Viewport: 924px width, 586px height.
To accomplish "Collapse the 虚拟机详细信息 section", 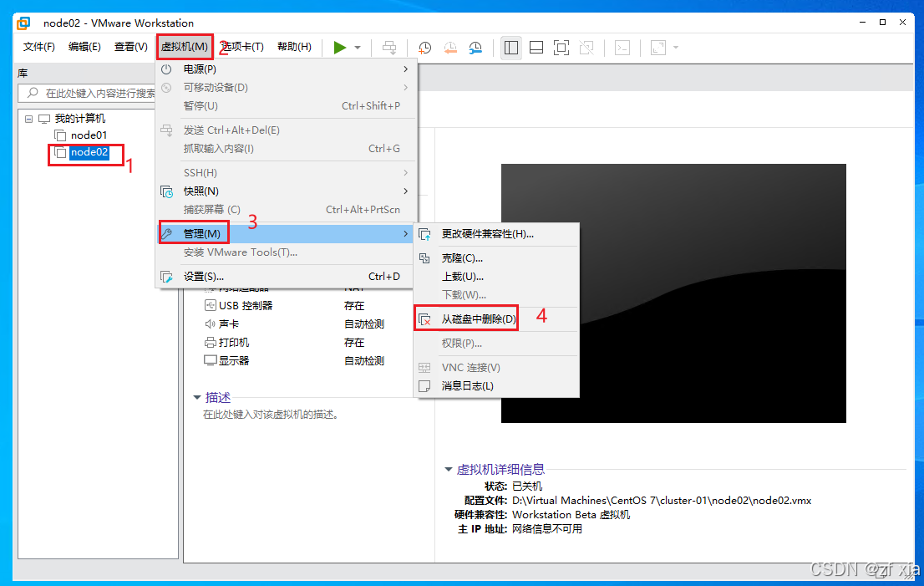I will (x=449, y=469).
